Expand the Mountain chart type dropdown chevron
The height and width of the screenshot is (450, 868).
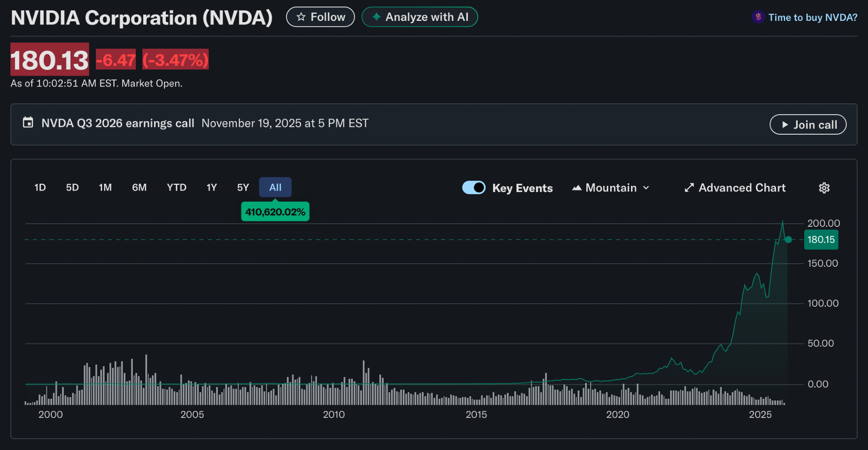pyautogui.click(x=646, y=188)
